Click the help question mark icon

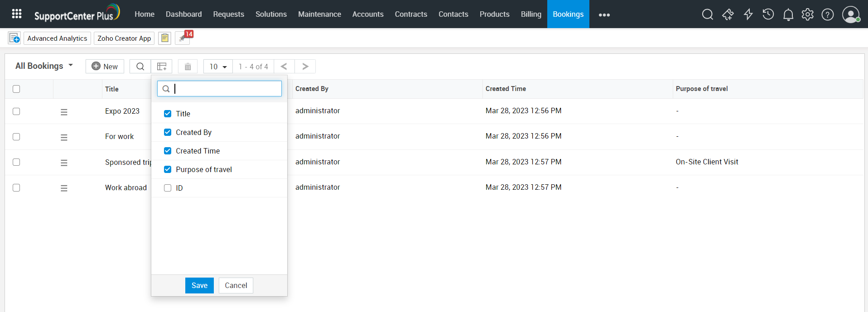point(827,14)
